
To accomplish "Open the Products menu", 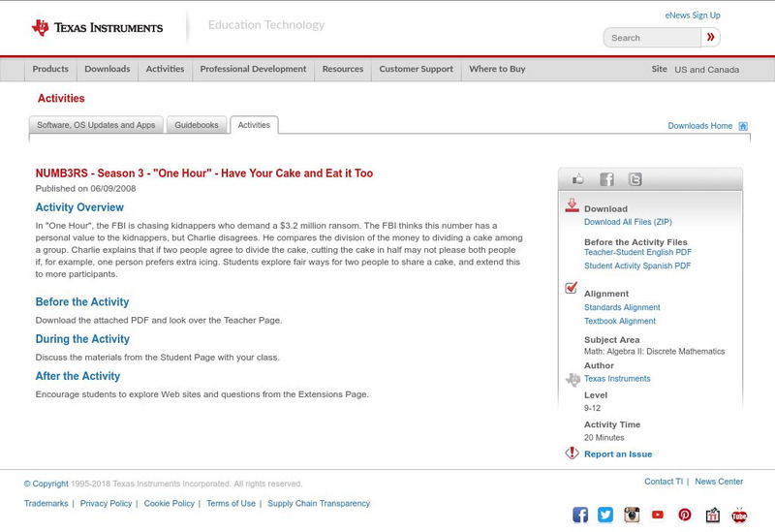I will (50, 69).
